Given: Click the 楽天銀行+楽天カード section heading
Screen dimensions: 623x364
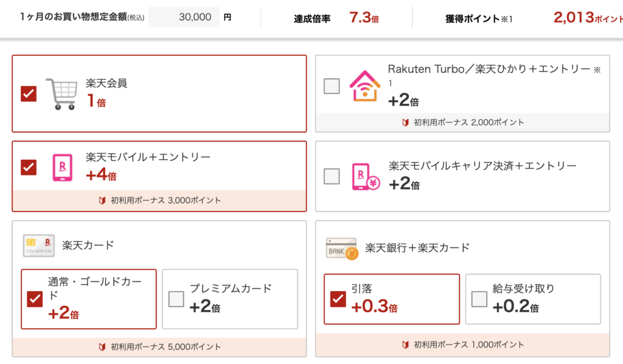Looking at the screenshot, I should click(417, 248).
